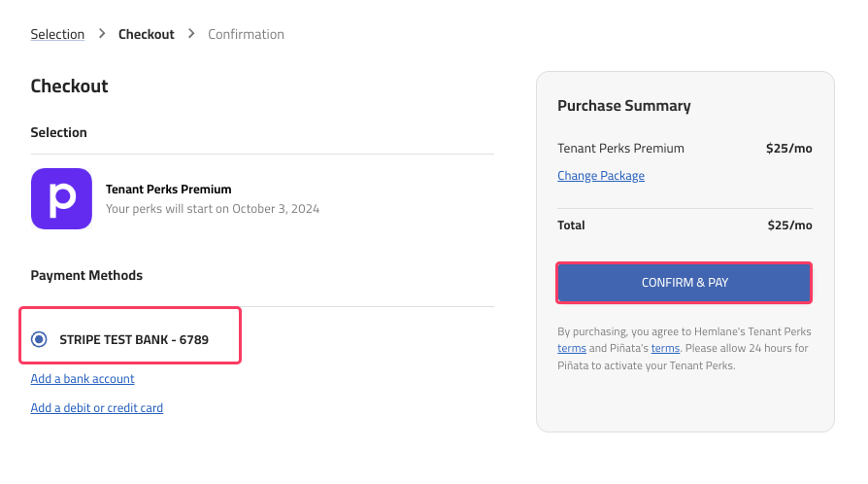
Task: Go back to Selection breadcrumb step
Action: 57,34
